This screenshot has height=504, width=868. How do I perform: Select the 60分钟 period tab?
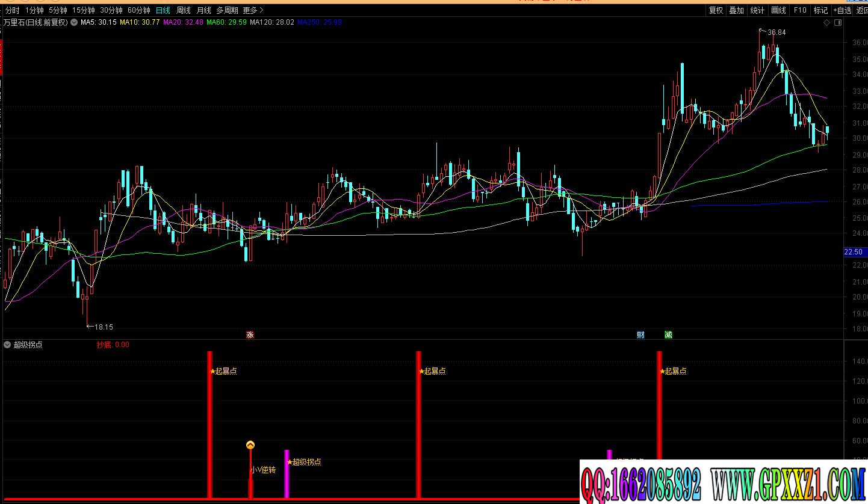(138, 10)
